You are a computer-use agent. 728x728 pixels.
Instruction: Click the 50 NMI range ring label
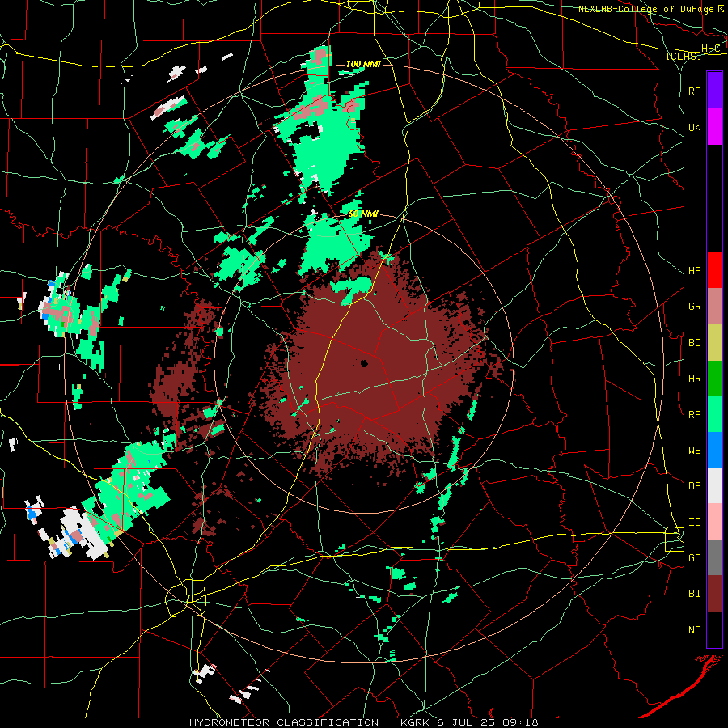[x=363, y=214]
